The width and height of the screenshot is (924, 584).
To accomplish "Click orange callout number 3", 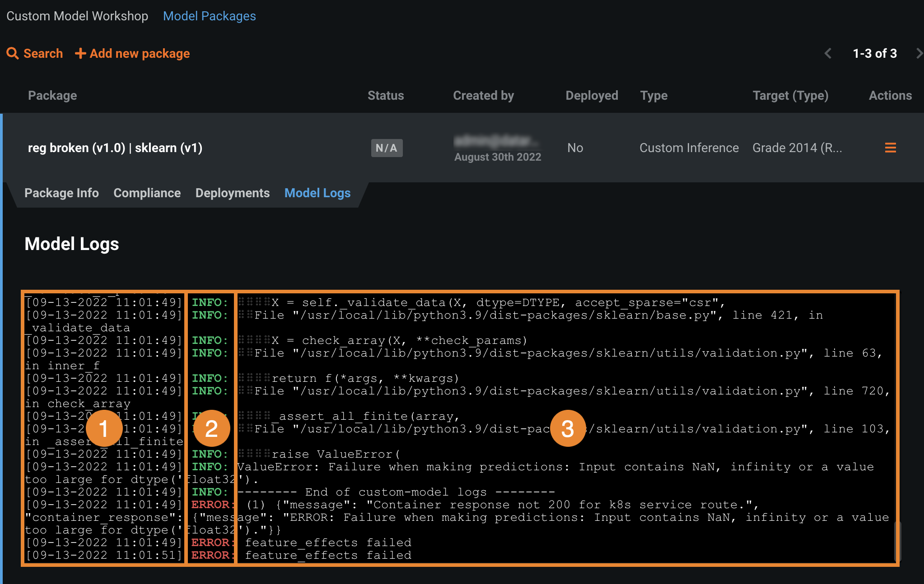I will pos(568,428).
